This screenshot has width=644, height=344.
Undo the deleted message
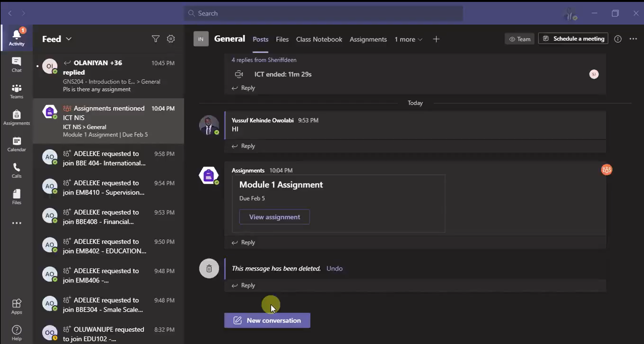click(334, 268)
